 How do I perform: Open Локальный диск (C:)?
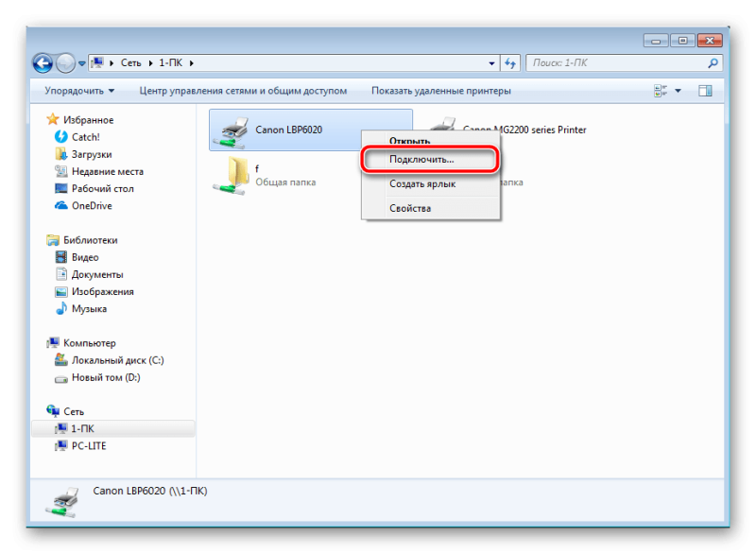point(117,360)
